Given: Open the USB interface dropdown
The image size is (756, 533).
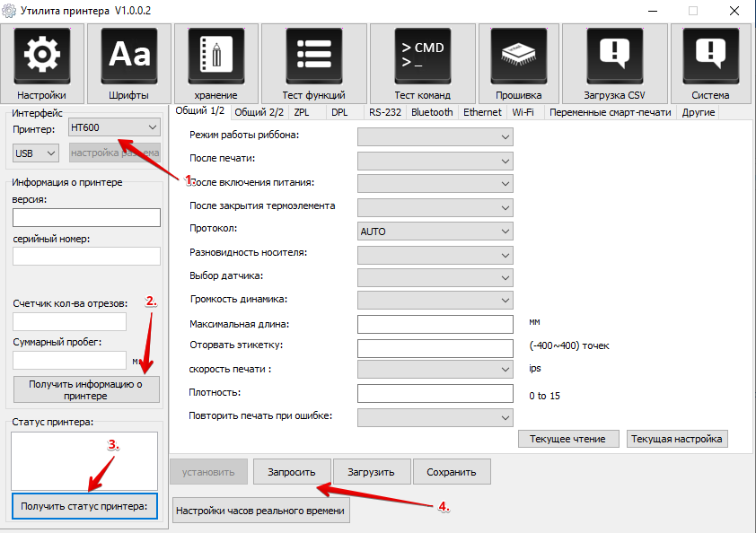Looking at the screenshot, I should point(36,153).
